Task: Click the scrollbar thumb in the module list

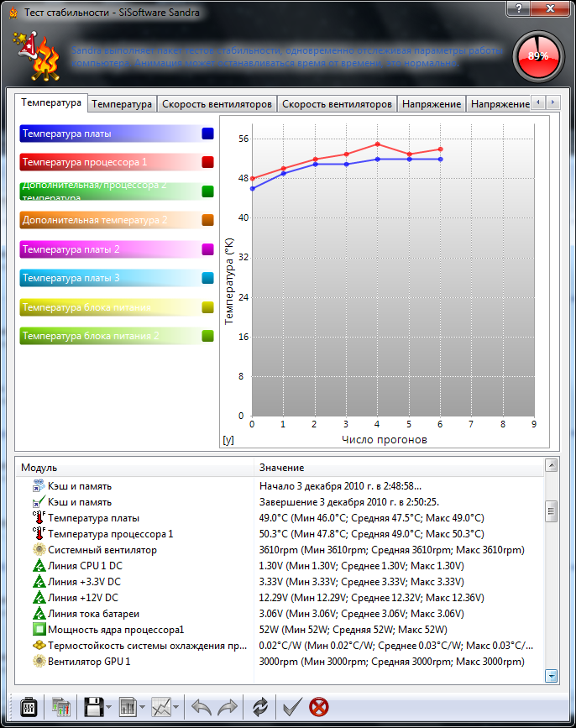Action: click(x=551, y=511)
